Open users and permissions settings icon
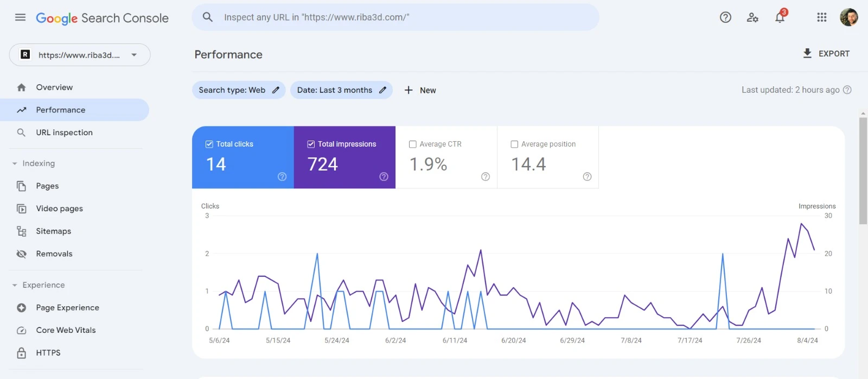The image size is (868, 379). coord(752,17)
